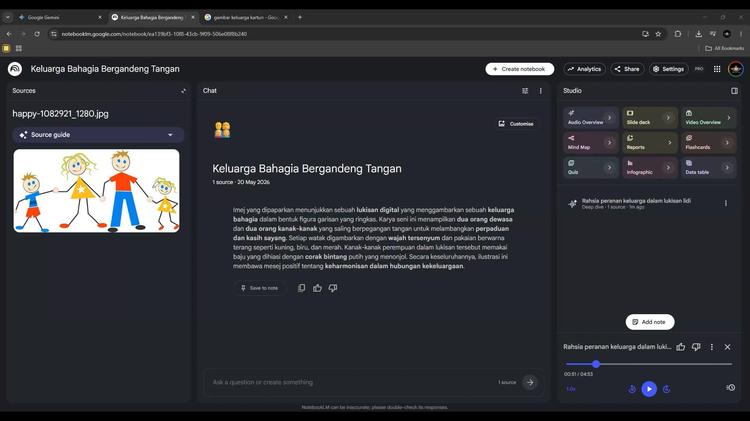750x421 pixels.
Task: Open Quiz options arrow
Action: tap(609, 167)
